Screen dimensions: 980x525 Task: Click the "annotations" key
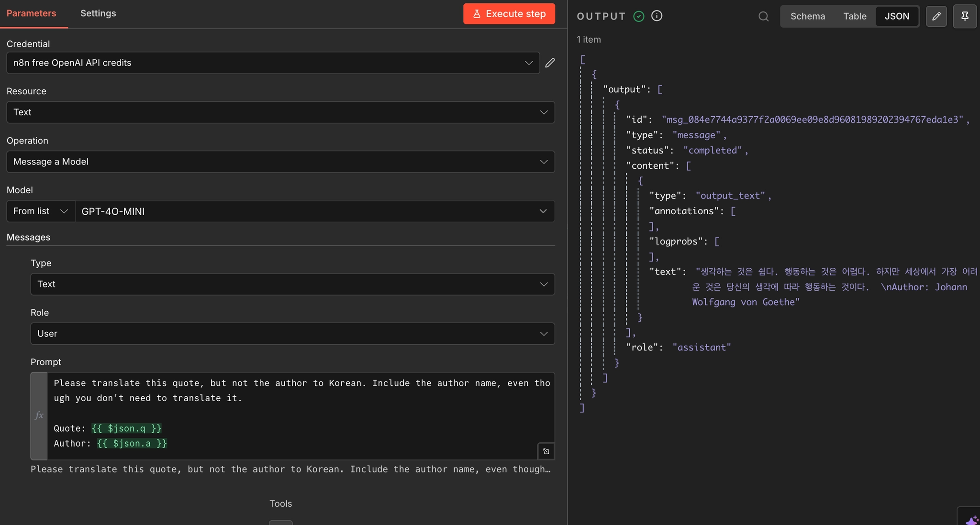684,211
